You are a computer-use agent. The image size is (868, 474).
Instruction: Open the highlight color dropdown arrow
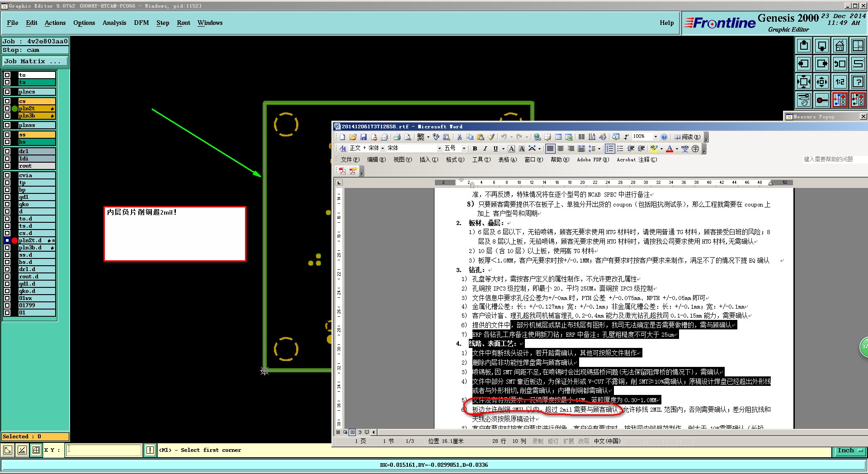point(661,149)
